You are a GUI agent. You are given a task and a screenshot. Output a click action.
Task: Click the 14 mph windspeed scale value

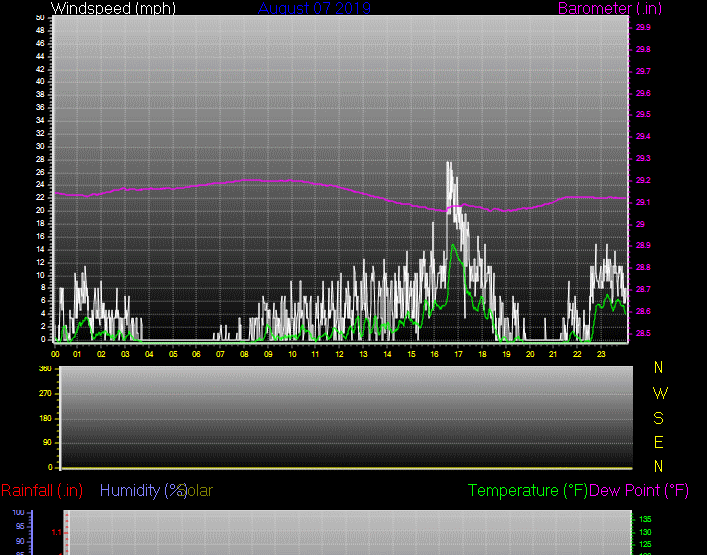(40, 250)
